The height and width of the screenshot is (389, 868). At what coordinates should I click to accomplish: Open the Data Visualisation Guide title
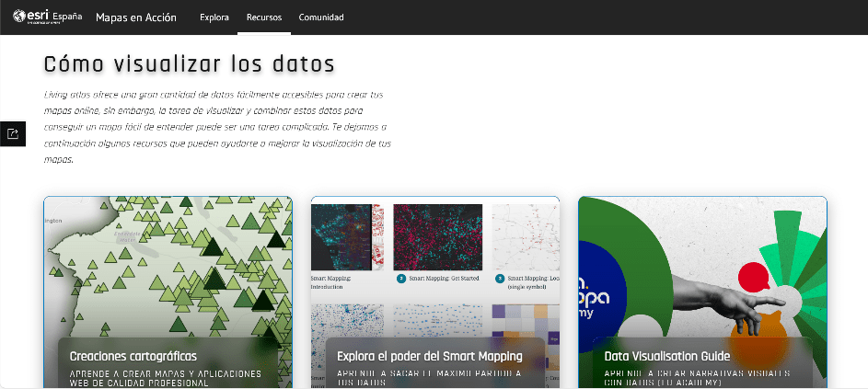pyautogui.click(x=667, y=356)
